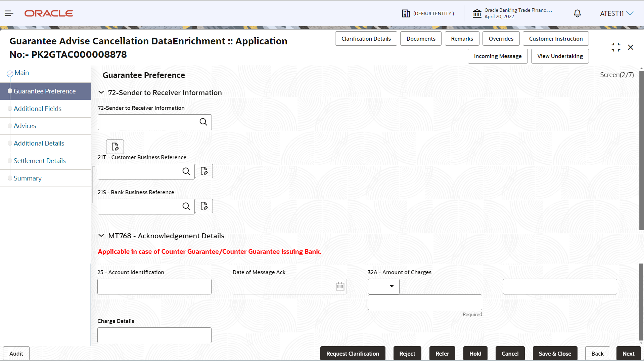The width and height of the screenshot is (644, 361).
Task: Open the hamburger navigation menu
Action: point(9,13)
